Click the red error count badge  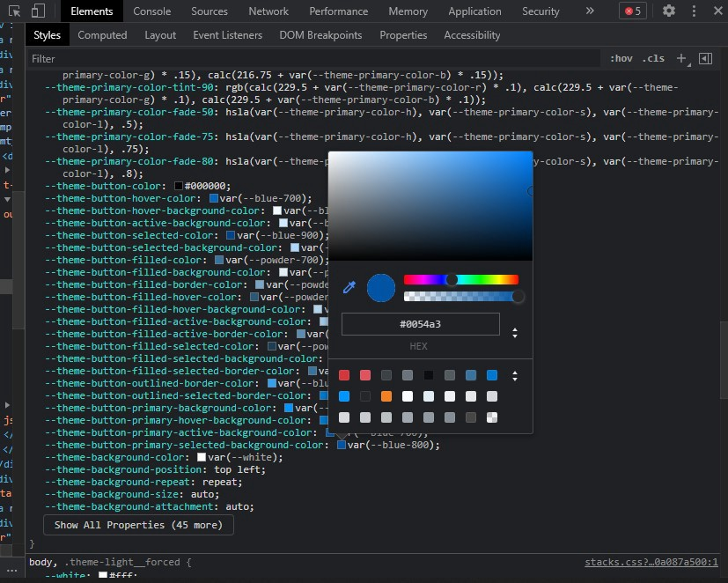(x=632, y=11)
